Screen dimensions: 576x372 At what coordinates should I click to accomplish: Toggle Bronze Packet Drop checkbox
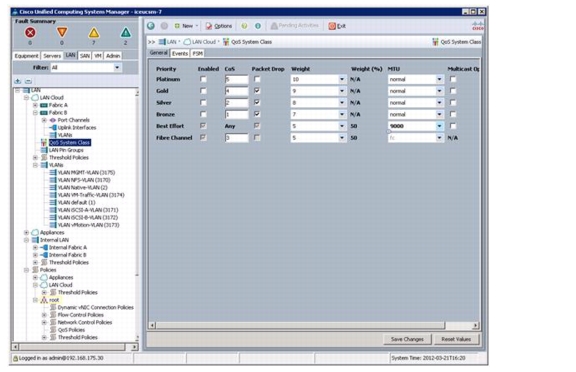257,114
